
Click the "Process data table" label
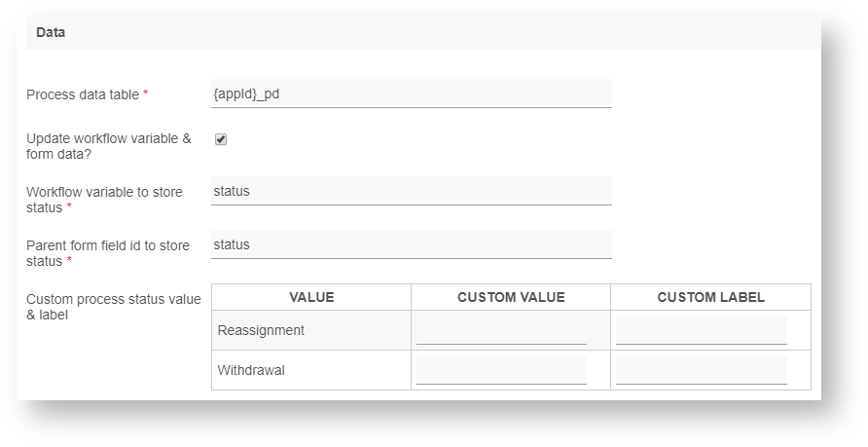pos(83,94)
